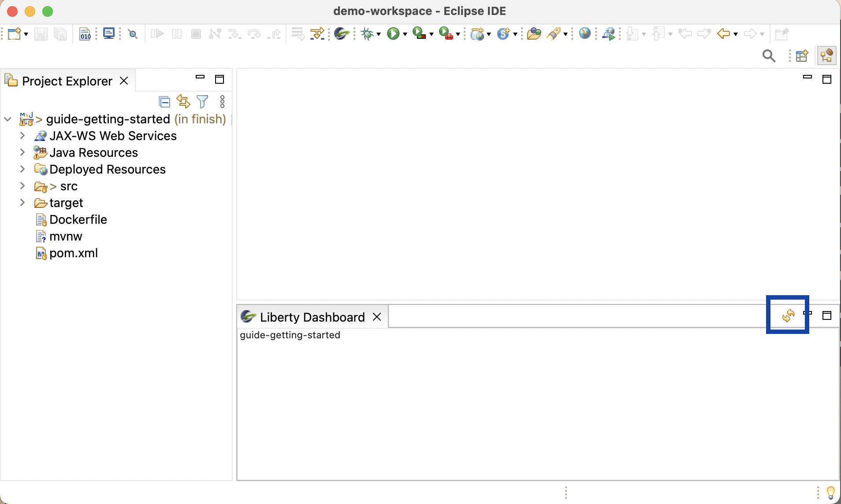Screen dimensions: 841x504
Task: Click the New wizard toolbar icon
Action: click(14, 34)
